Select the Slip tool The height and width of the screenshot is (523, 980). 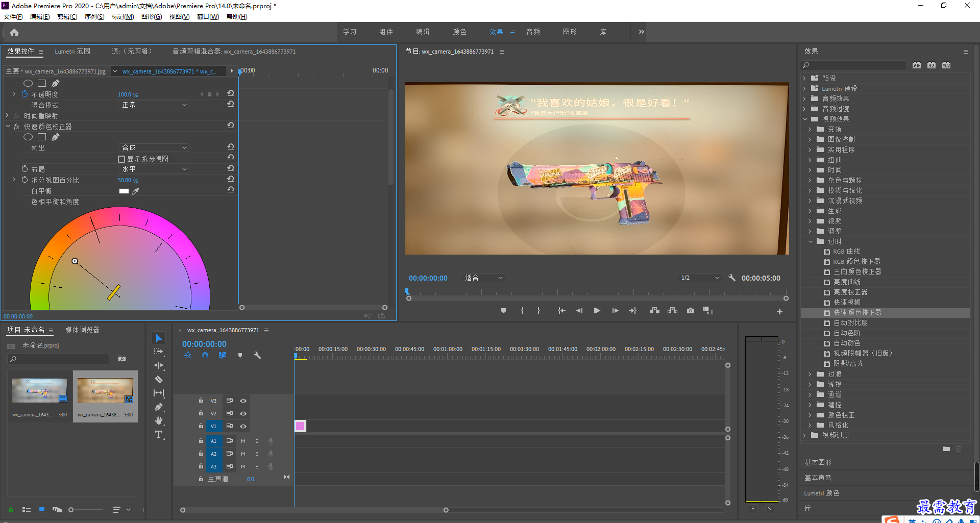pos(159,393)
